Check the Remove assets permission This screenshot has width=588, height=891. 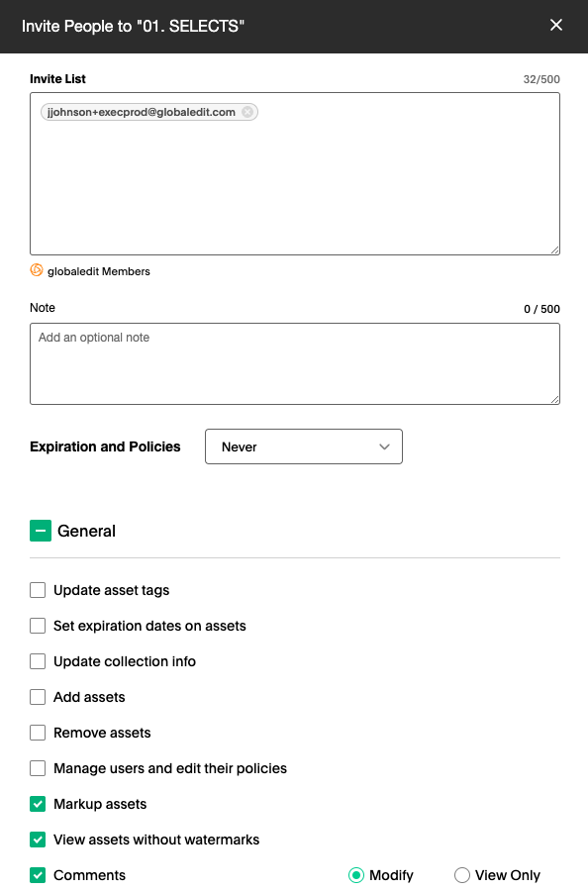[x=38, y=733]
